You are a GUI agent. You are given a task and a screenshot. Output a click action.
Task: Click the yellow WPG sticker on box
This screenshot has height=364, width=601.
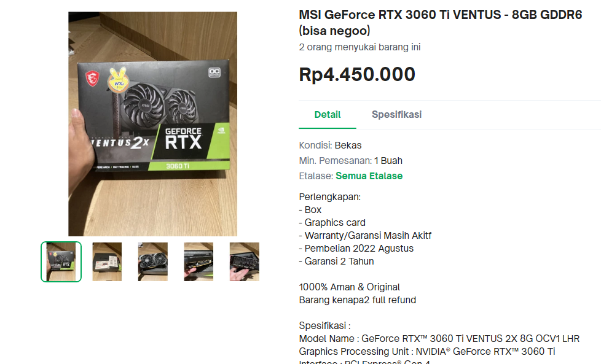pos(118,80)
